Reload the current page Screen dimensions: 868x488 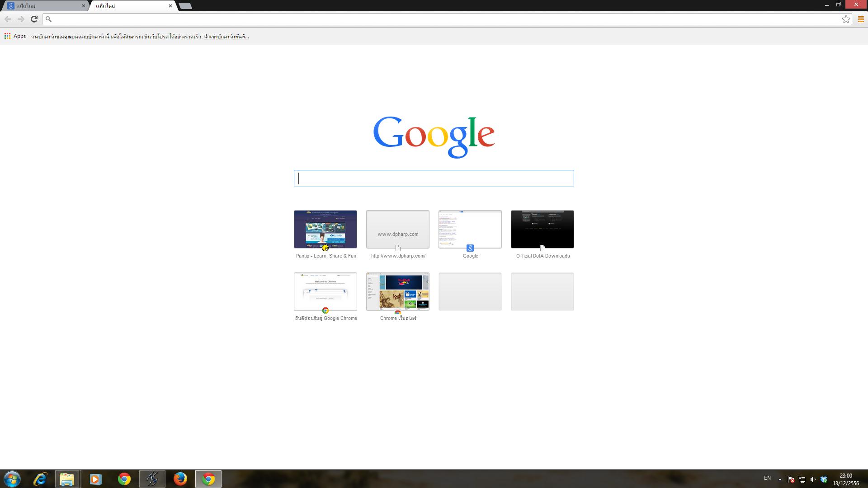click(x=34, y=19)
